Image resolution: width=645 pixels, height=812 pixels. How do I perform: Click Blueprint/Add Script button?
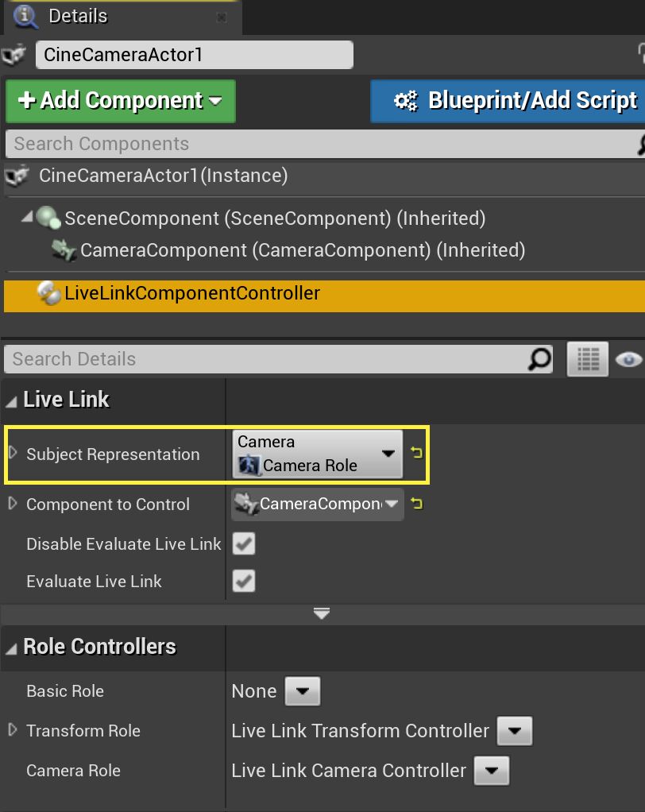pos(508,101)
